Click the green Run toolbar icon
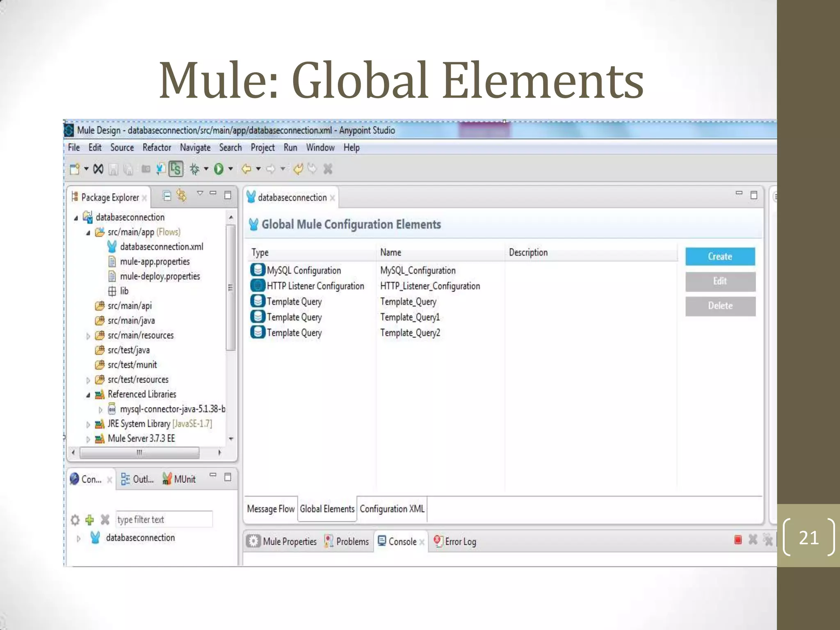This screenshot has width=840, height=630. tap(219, 169)
